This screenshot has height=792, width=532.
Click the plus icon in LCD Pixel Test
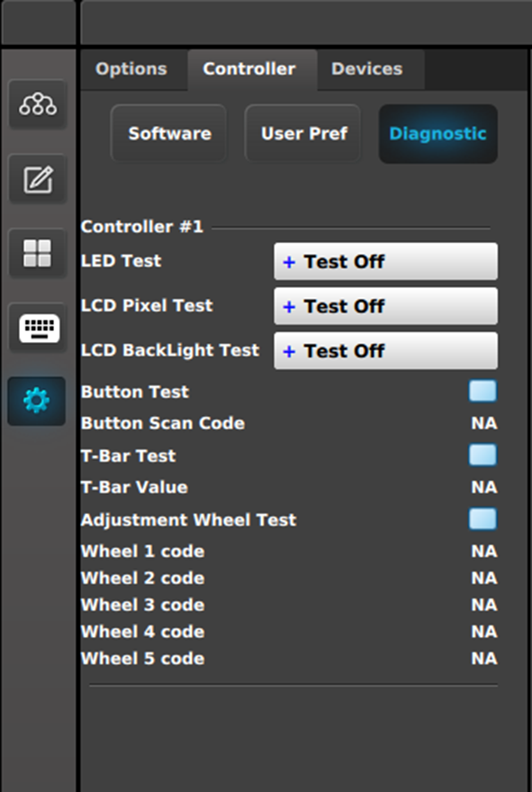(289, 307)
